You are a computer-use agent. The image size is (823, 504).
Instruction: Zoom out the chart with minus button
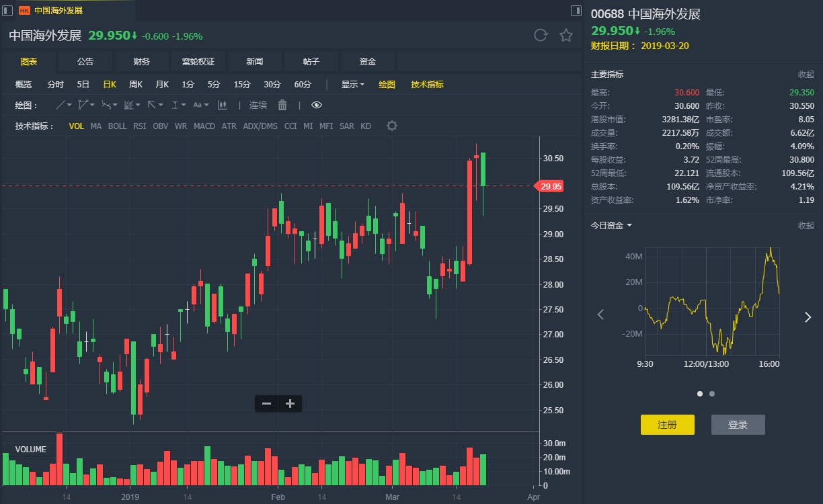(266, 403)
